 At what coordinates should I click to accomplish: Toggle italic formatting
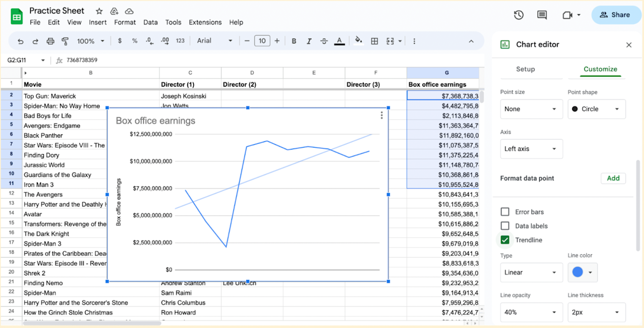(x=309, y=41)
